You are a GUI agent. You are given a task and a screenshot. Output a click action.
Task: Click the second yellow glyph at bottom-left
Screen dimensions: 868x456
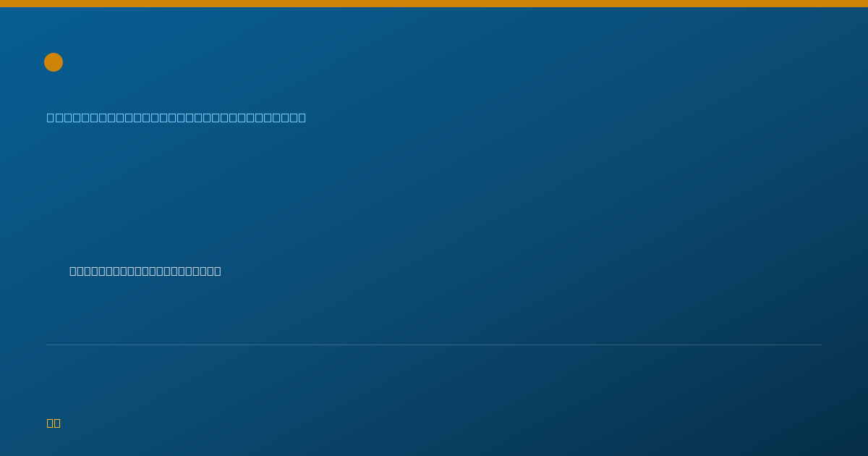57,423
